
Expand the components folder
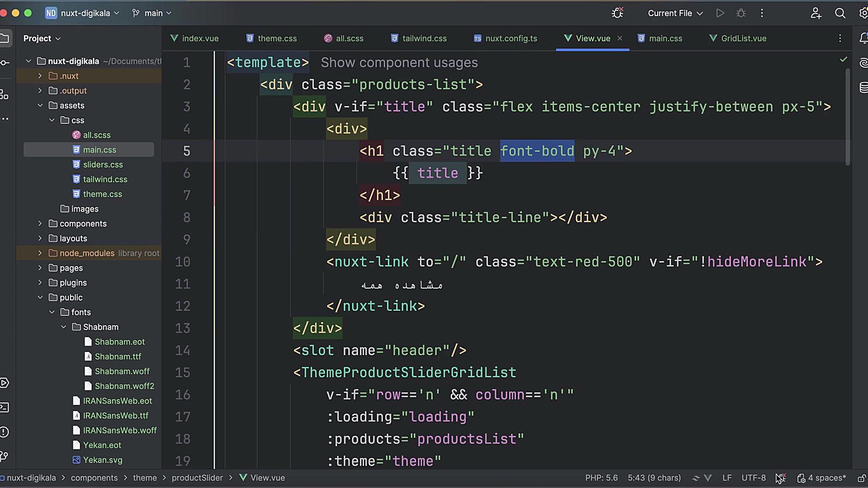pyautogui.click(x=40, y=224)
